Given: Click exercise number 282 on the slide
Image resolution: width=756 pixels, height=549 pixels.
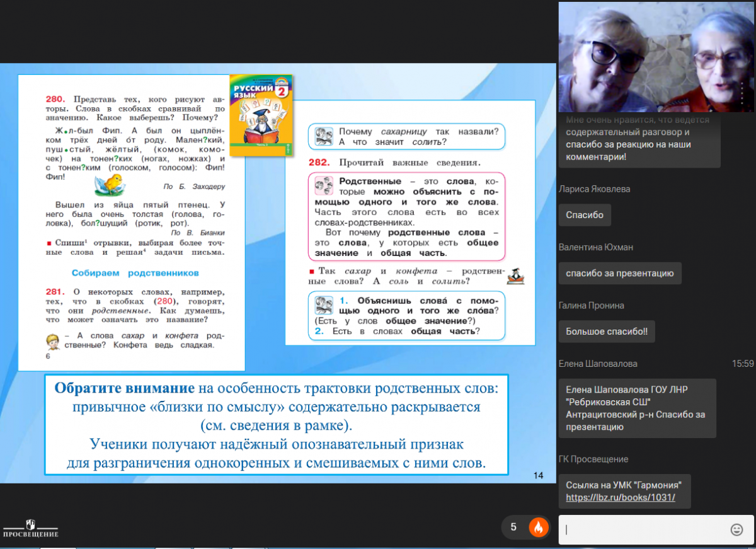Looking at the screenshot, I should point(319,163).
